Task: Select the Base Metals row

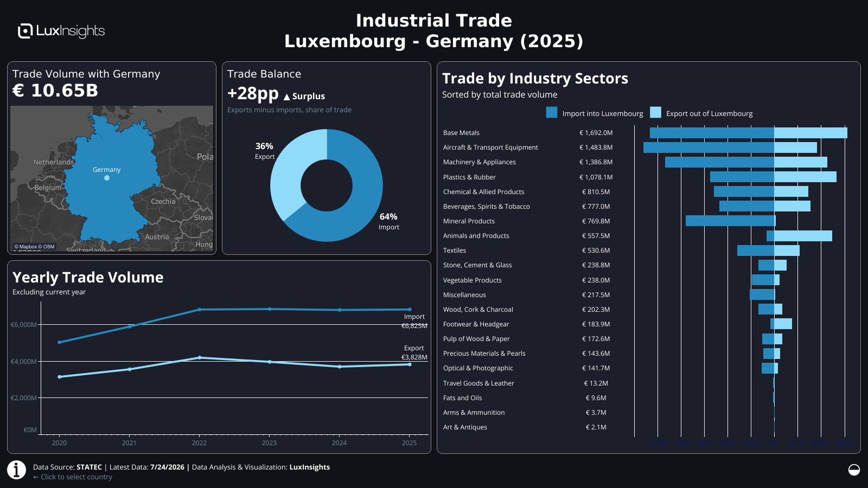Action: coord(646,133)
